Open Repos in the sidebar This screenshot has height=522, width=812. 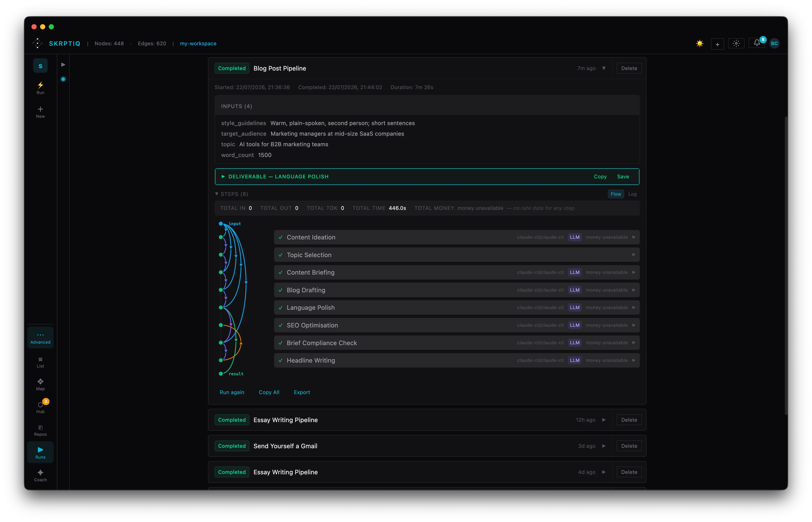pyautogui.click(x=40, y=430)
